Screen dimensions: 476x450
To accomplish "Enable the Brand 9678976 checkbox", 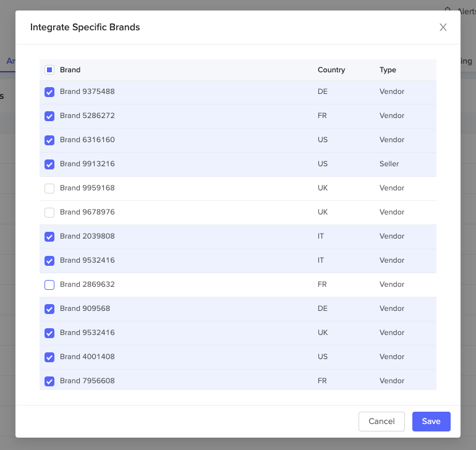I will tap(49, 213).
